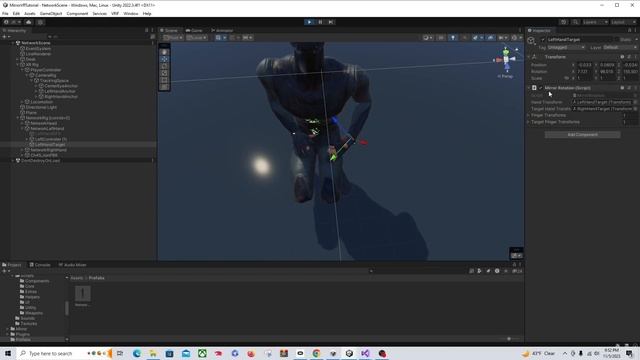Open the Layers dropdown in top toolbar
The image size is (640, 360).
tap(595, 22)
